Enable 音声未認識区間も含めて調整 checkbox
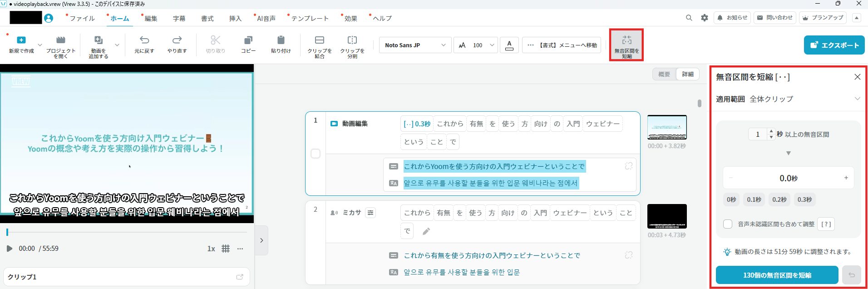The height and width of the screenshot is (289, 868). [728, 224]
